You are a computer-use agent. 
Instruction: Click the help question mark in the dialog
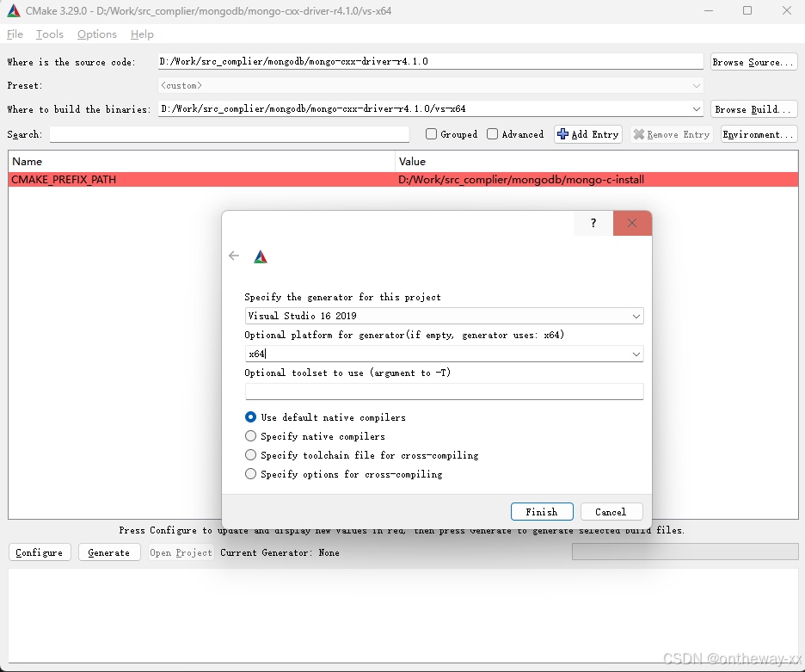(593, 223)
